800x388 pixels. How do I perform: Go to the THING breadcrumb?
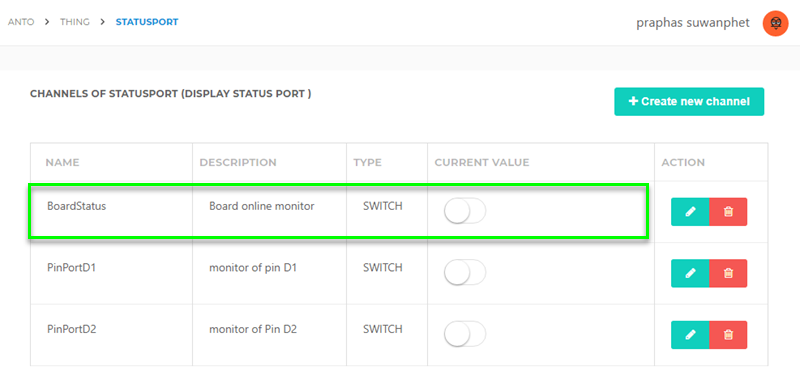pos(74,22)
